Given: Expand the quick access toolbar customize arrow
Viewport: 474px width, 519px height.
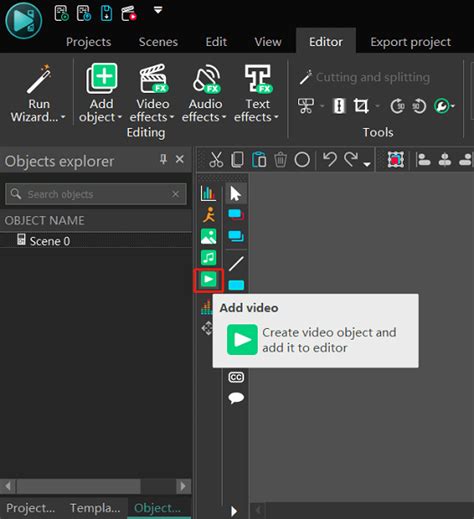Looking at the screenshot, I should (x=158, y=10).
